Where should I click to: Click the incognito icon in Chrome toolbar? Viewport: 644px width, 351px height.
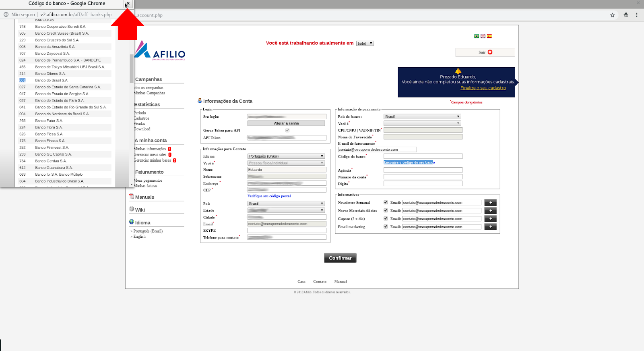coord(626,15)
